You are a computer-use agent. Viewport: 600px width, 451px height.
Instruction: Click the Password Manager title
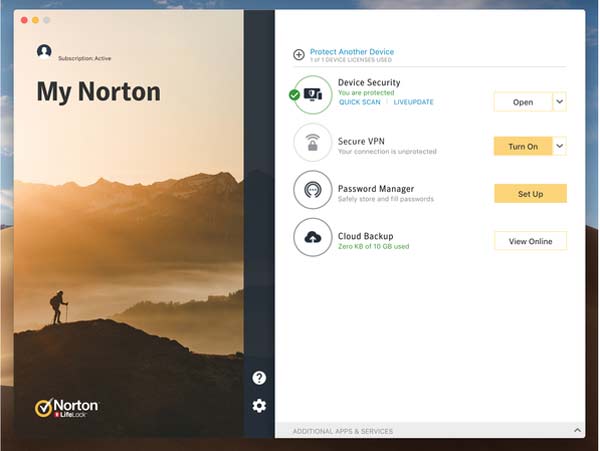(376, 189)
